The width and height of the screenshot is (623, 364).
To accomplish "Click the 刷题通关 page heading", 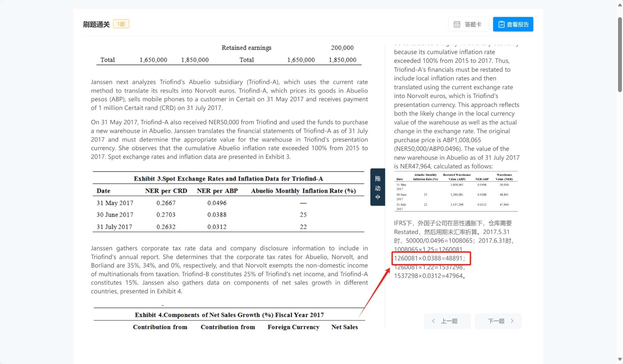I will point(96,24).
